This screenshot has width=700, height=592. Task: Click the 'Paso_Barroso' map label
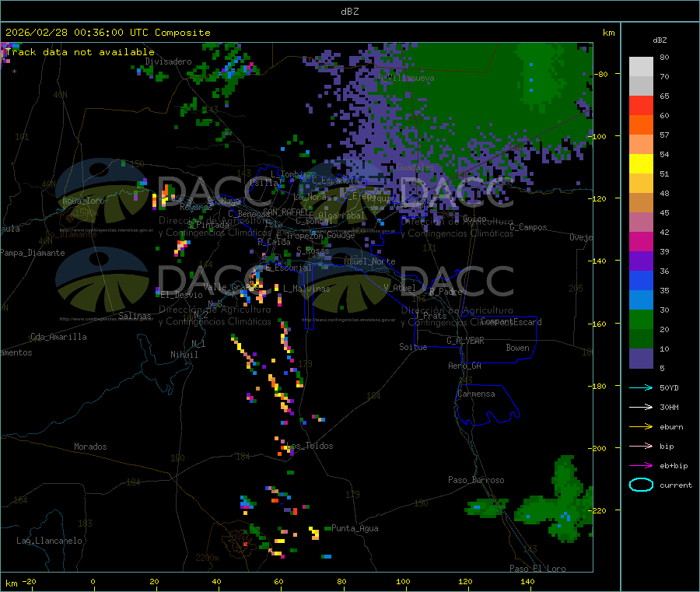pyautogui.click(x=476, y=480)
